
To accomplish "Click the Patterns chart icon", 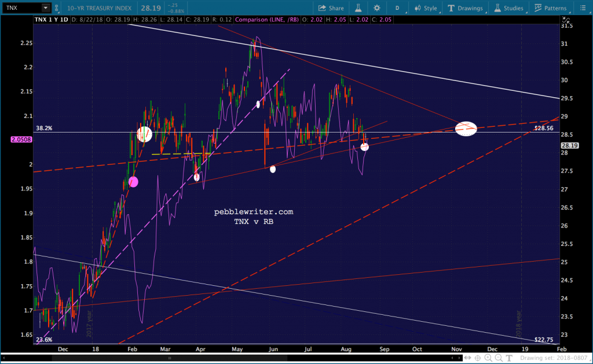I will tap(538, 8).
